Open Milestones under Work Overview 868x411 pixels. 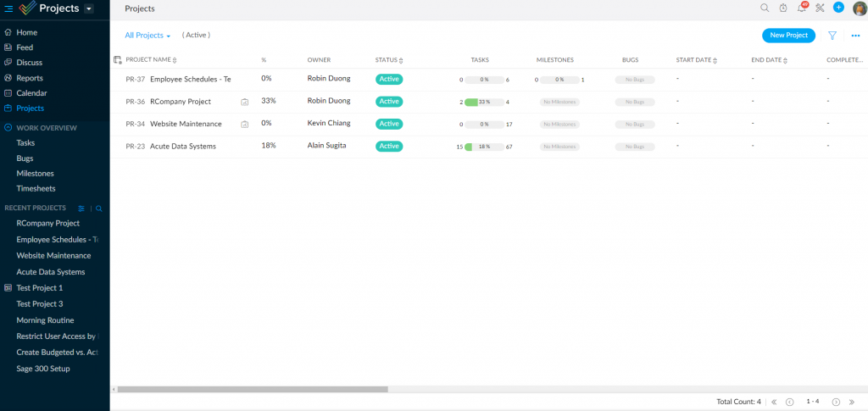[x=35, y=173]
